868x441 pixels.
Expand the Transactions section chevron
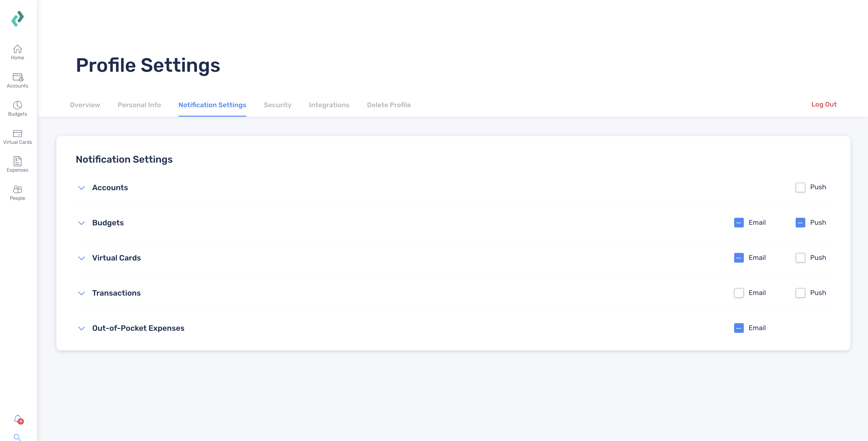tap(81, 293)
